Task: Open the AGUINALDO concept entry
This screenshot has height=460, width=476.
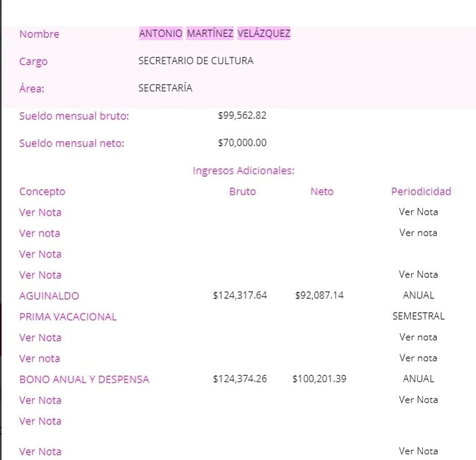Action: click(x=49, y=296)
